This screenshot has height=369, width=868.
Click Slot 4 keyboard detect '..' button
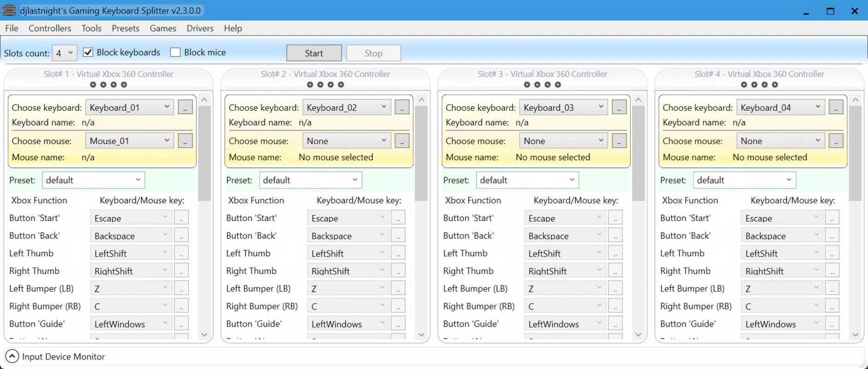coord(836,107)
